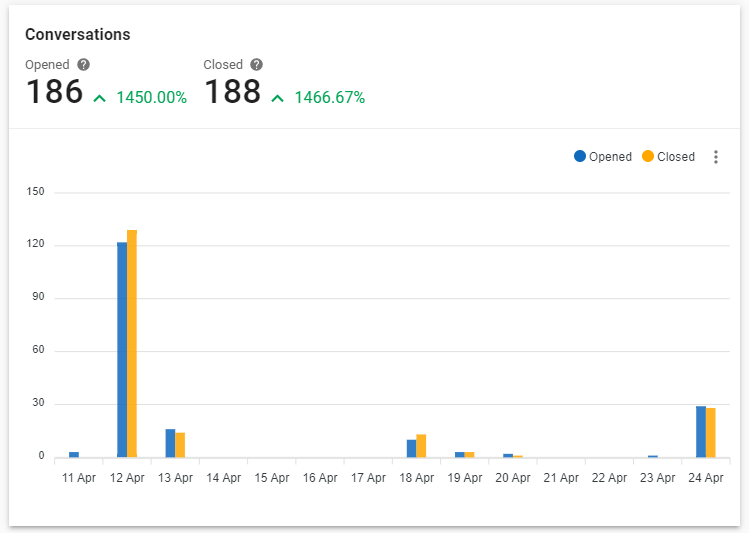Screen dimensions: 749x533
Task: Click the help icon next to Opened
Action: pyautogui.click(x=84, y=65)
